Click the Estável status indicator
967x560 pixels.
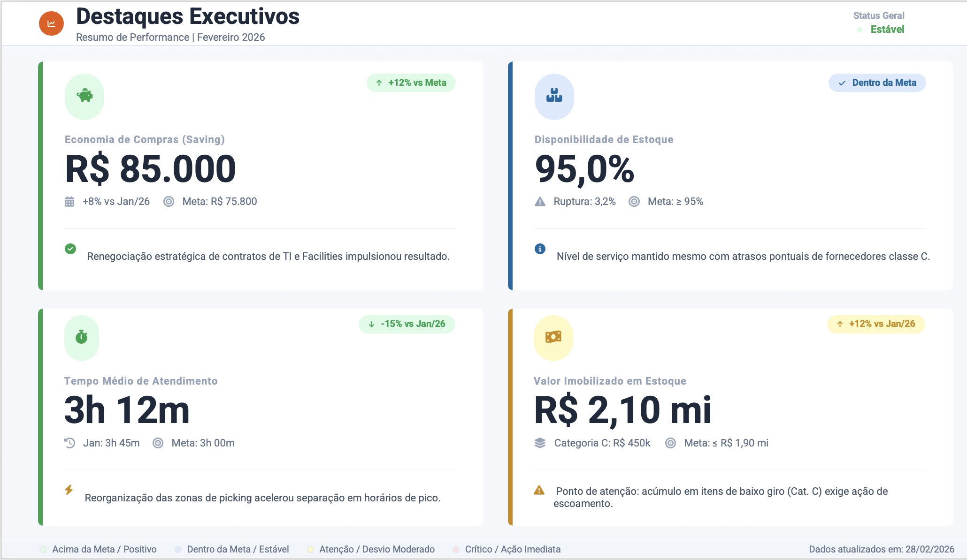coord(881,30)
